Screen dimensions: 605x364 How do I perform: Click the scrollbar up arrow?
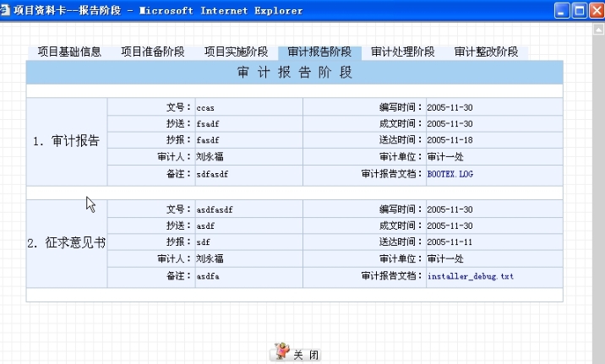tap(599, 30)
